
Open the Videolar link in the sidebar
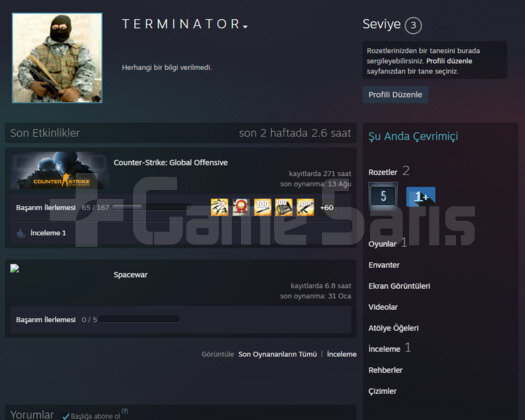pos(383,307)
